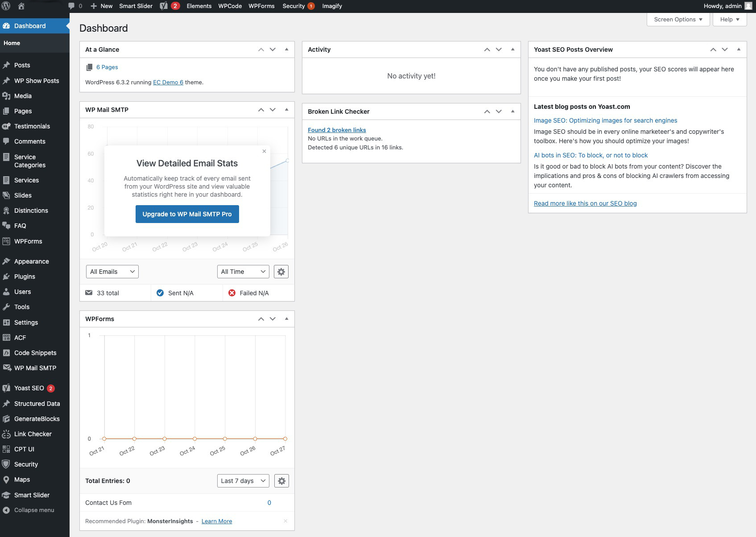Click MonsterInsights Learn More link
This screenshot has height=537, width=756.
pos(217,521)
